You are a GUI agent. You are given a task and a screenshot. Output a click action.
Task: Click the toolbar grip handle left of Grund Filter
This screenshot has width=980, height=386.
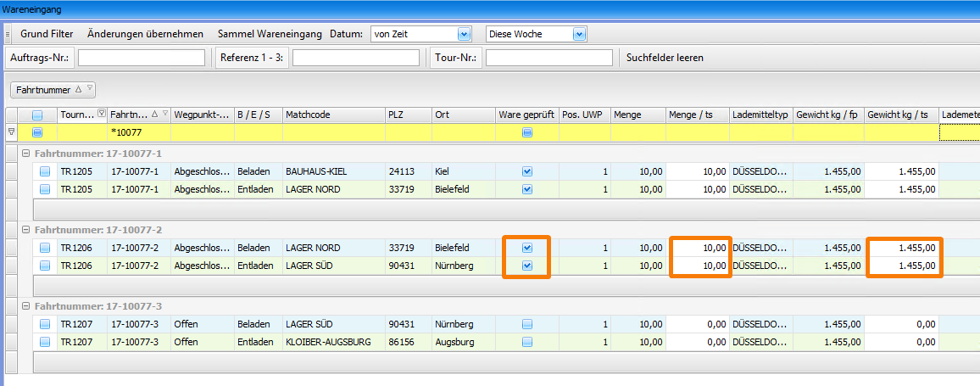pos(8,35)
